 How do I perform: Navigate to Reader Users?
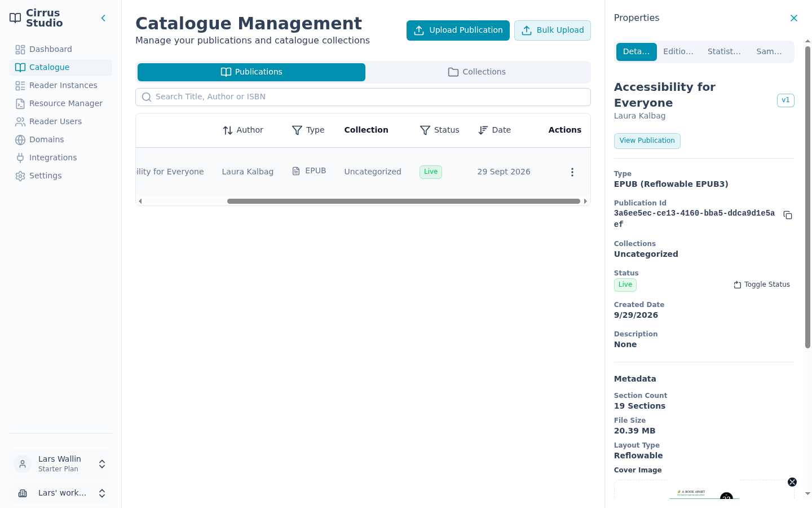point(60,121)
